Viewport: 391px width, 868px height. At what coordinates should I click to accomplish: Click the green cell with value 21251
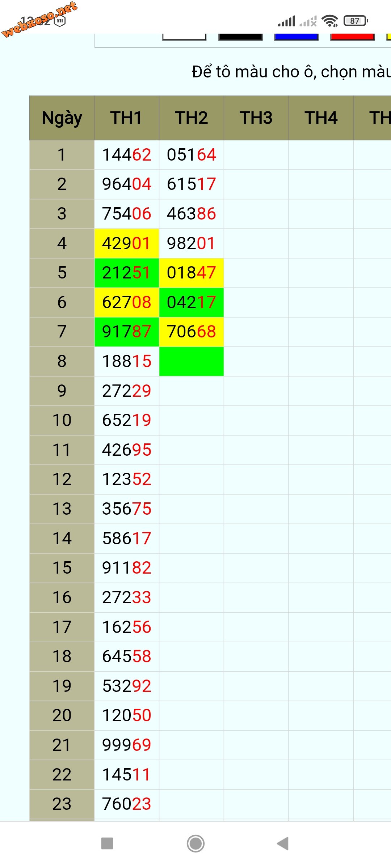click(127, 273)
